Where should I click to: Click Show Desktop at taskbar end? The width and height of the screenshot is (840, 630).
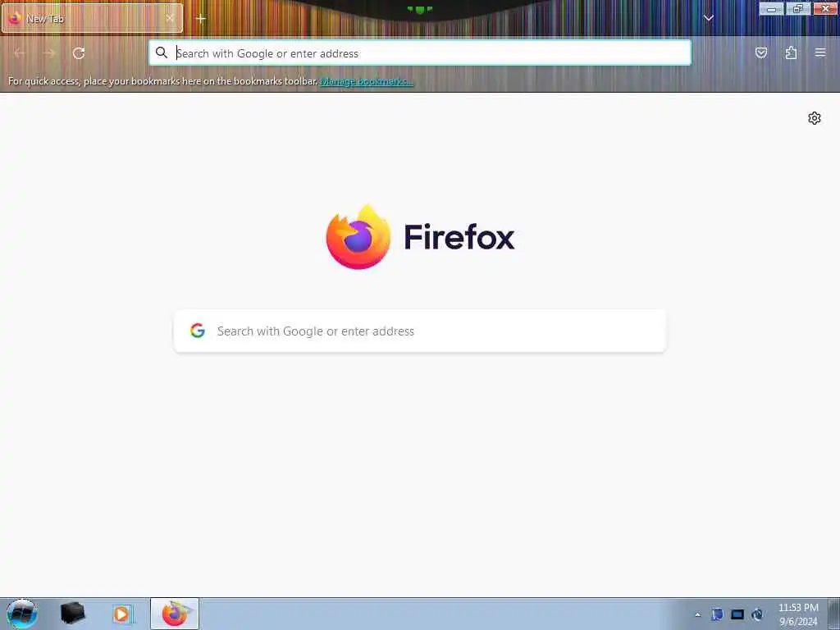[x=833, y=614]
